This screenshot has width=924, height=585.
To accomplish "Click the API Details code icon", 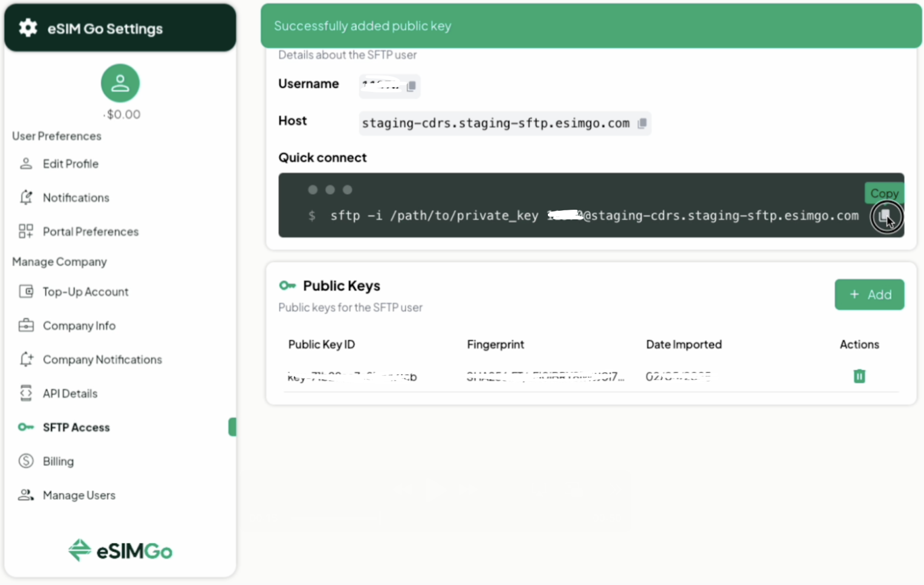I will click(26, 393).
